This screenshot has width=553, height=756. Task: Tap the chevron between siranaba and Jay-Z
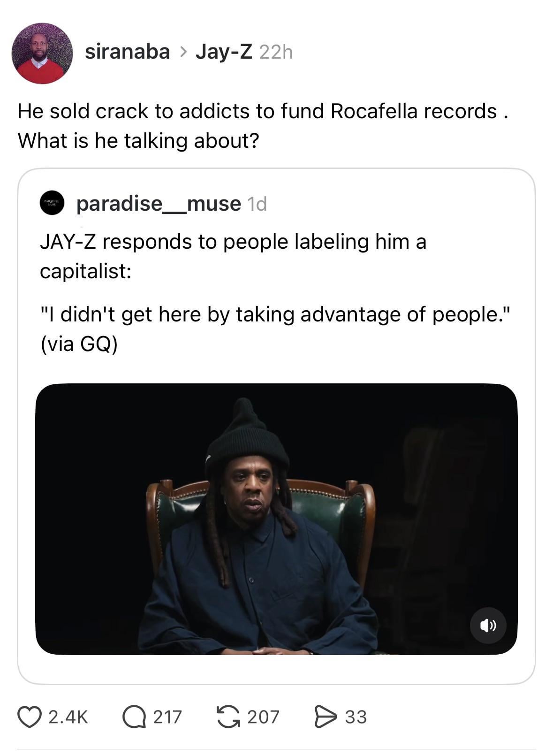click(x=183, y=53)
